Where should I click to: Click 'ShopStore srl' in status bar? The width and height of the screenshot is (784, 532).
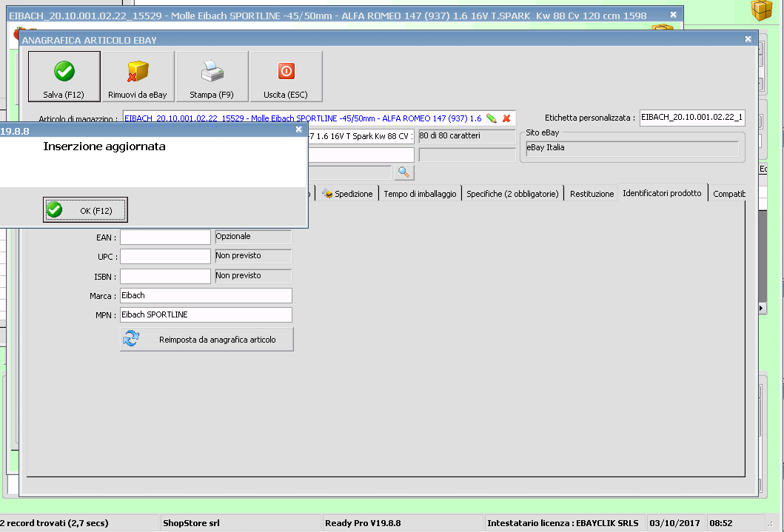pos(191,523)
